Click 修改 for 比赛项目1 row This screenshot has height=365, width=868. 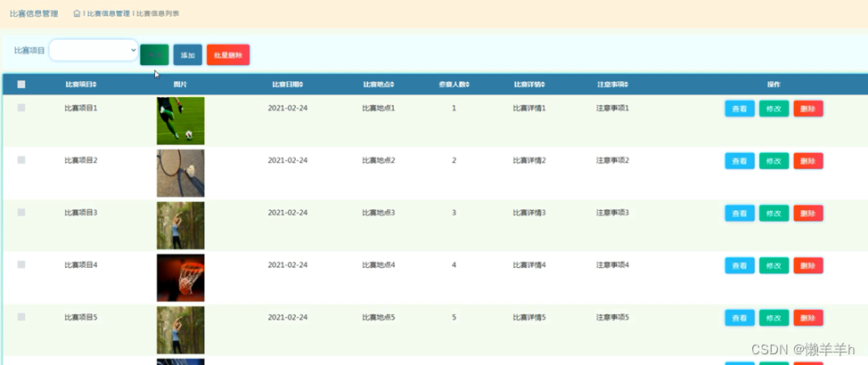tap(774, 109)
